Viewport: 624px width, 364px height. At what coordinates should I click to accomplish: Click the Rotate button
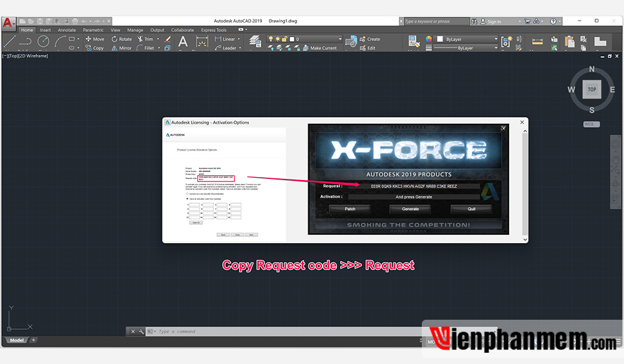(122, 39)
